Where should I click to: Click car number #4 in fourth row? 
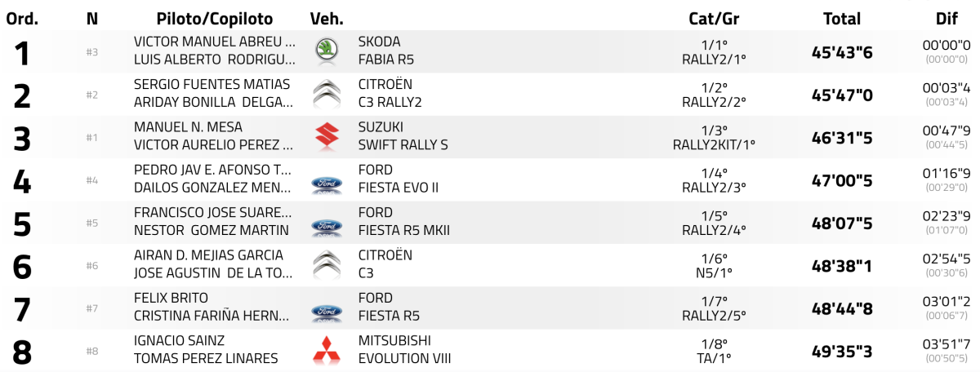[x=92, y=180]
